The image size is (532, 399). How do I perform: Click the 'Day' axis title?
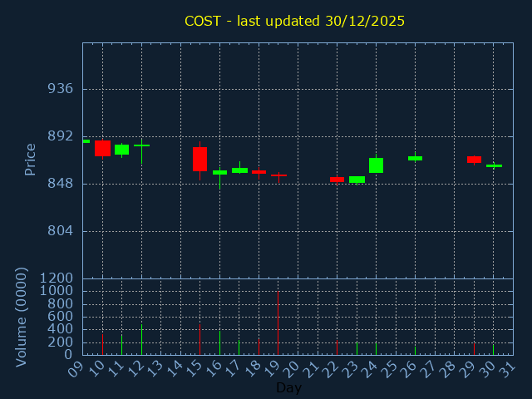[x=288, y=387]
